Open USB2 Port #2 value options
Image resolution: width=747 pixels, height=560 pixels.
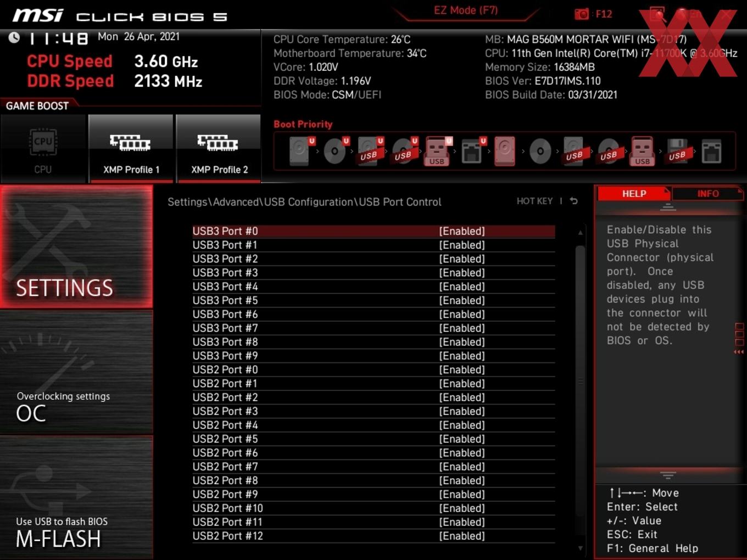tap(462, 397)
